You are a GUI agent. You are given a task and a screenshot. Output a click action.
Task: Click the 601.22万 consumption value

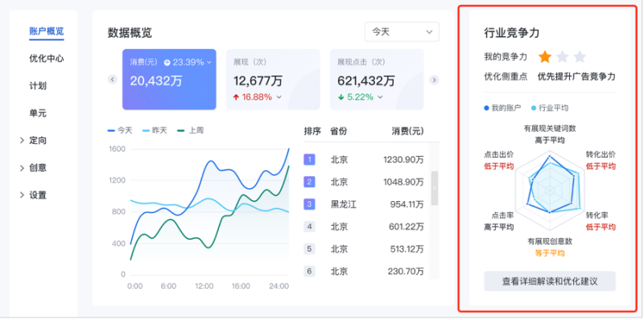[x=407, y=226]
